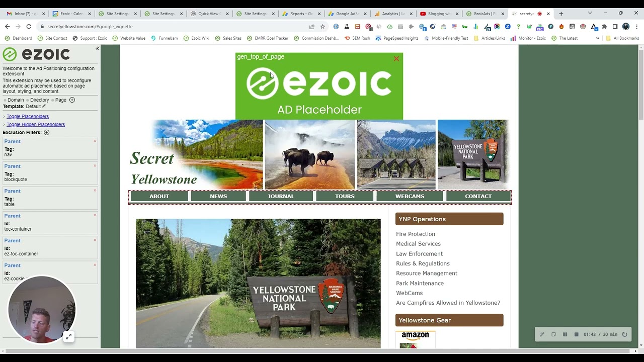
Task: Remove the blockquote tag exclusion filter
Action: (95, 165)
